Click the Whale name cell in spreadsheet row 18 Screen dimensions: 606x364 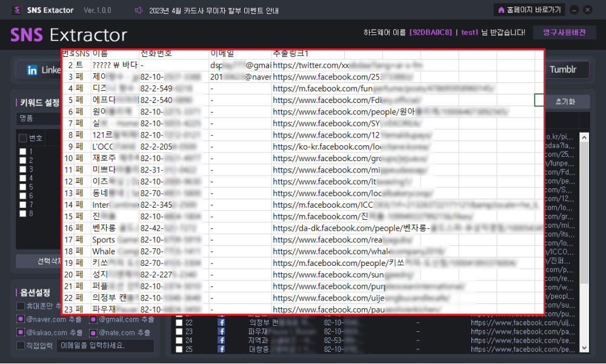(115, 251)
